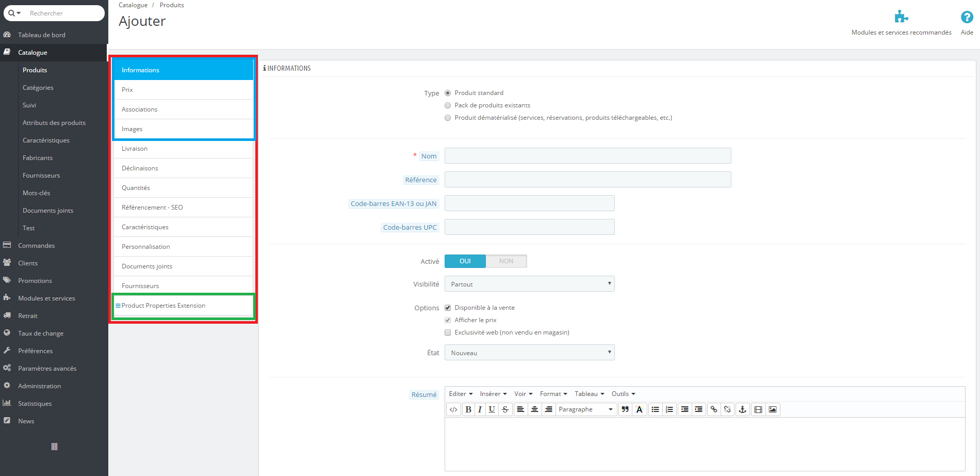Open Commandes in the sidebar menu
980x476 pixels.
tap(54, 246)
